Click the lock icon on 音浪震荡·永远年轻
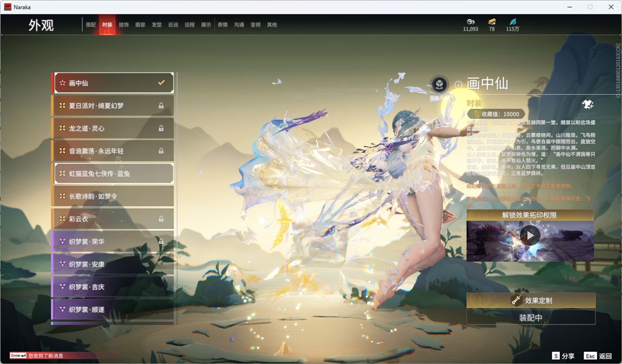The image size is (622, 364). click(x=161, y=150)
